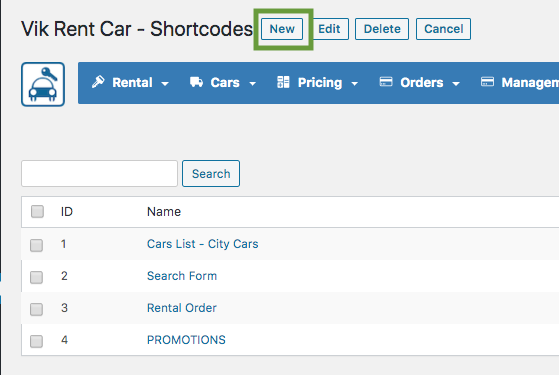
Task: Check the box for Rental Order row
Action: 36,309
